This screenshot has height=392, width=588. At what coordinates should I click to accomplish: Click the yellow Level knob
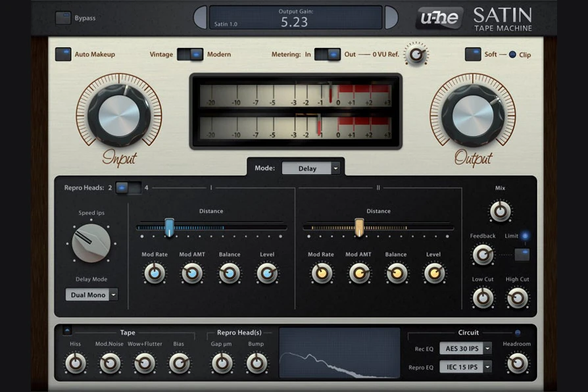pos(434,274)
